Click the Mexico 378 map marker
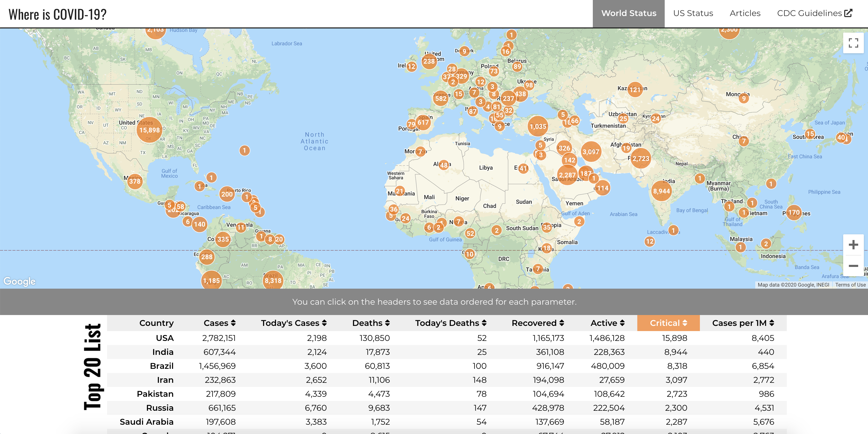This screenshot has height=434, width=868. (x=134, y=181)
